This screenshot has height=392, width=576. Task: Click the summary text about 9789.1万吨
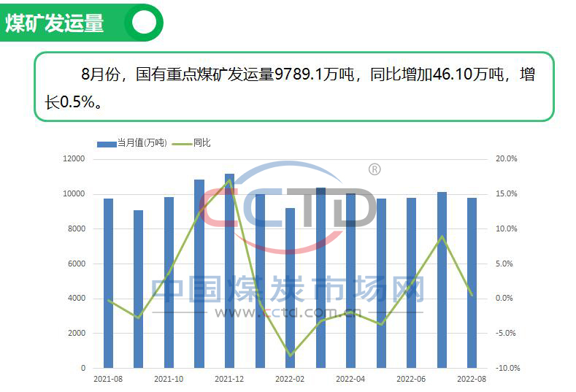pyautogui.click(x=290, y=88)
